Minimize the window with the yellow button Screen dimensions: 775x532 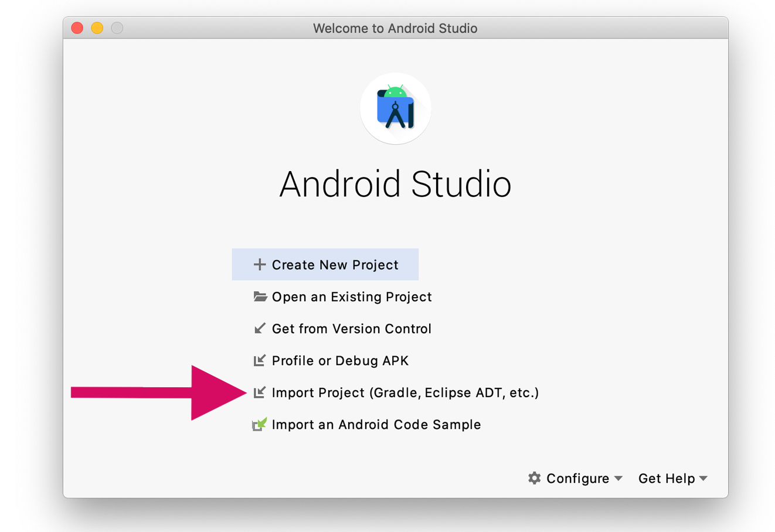[x=97, y=28]
